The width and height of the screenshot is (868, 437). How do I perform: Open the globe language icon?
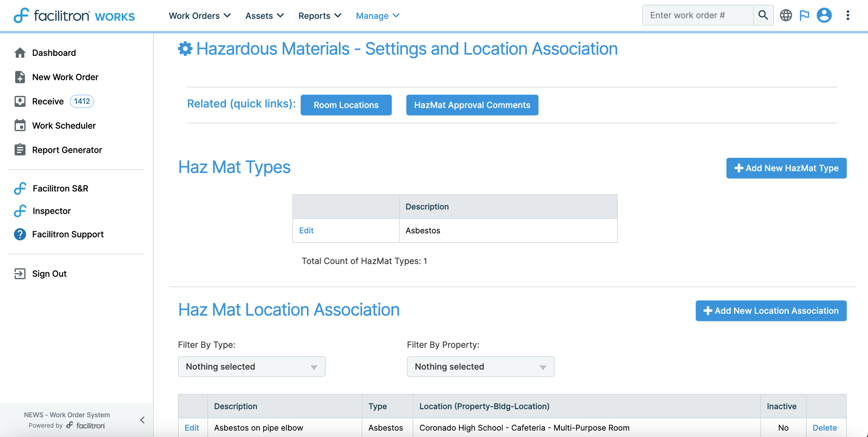786,15
